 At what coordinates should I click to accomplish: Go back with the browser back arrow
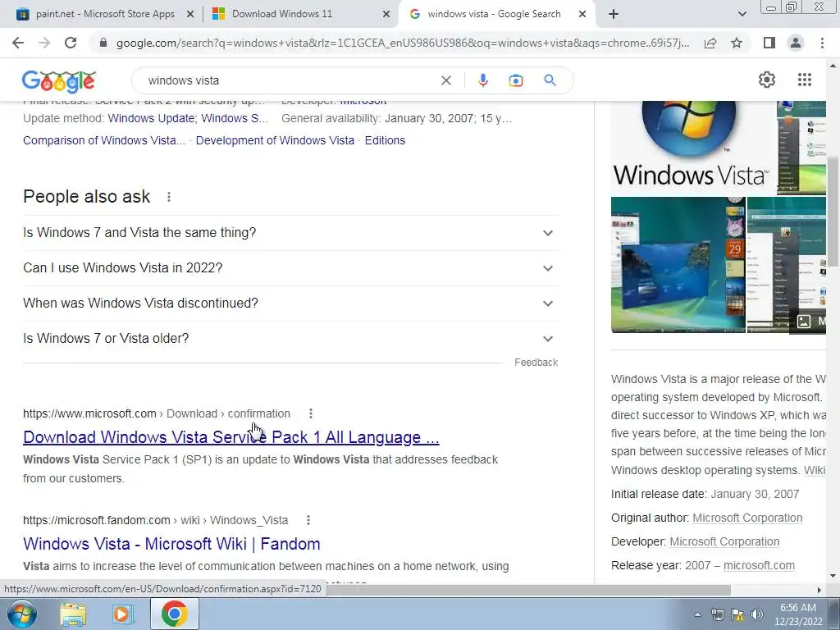[x=18, y=43]
